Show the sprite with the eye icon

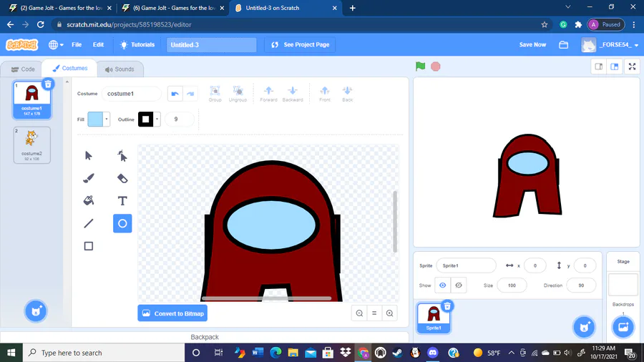442,285
